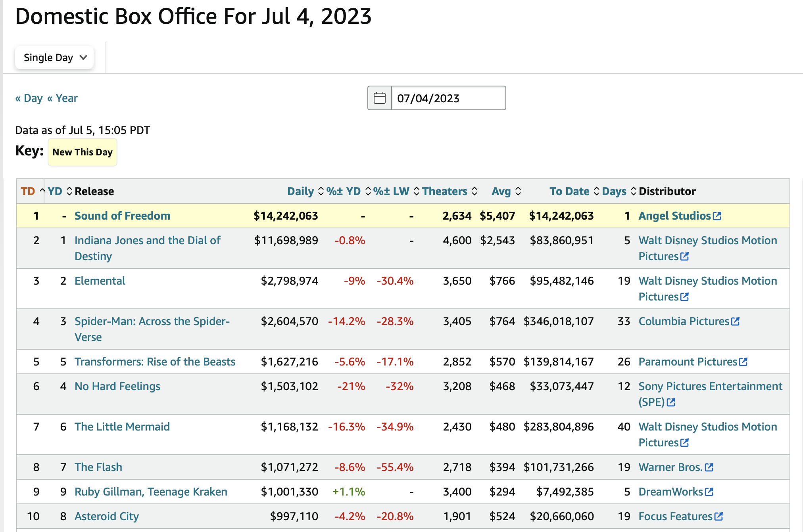Image resolution: width=803 pixels, height=532 pixels.
Task: Open Warner Bros. external link icon
Action: coord(709,467)
